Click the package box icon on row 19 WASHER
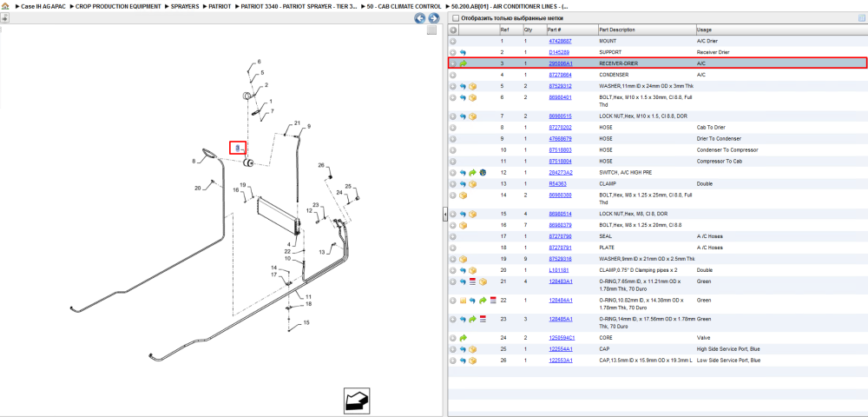This screenshot has height=417, width=868. point(463,259)
